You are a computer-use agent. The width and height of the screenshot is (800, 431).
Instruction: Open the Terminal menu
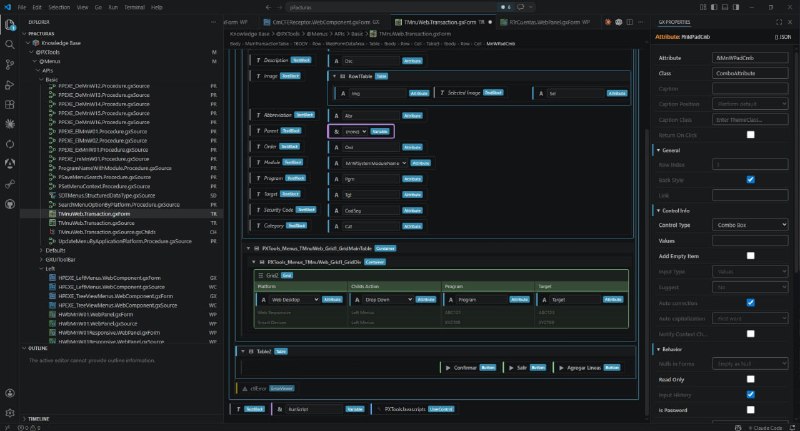(x=135, y=7)
